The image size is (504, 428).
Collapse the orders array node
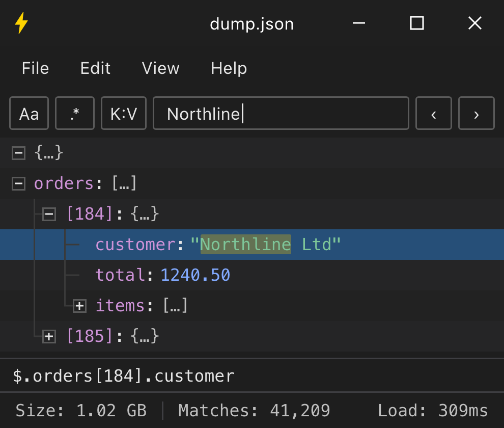19,184
